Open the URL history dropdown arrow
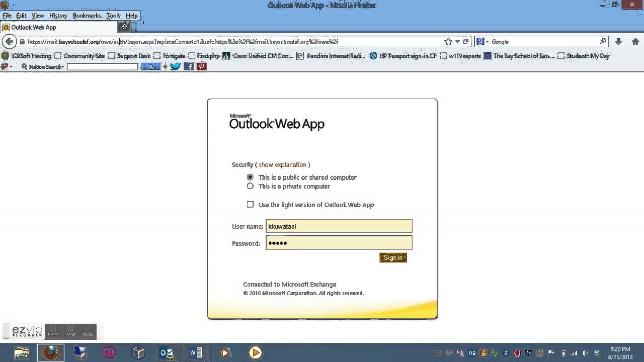644x362 pixels. click(x=457, y=42)
